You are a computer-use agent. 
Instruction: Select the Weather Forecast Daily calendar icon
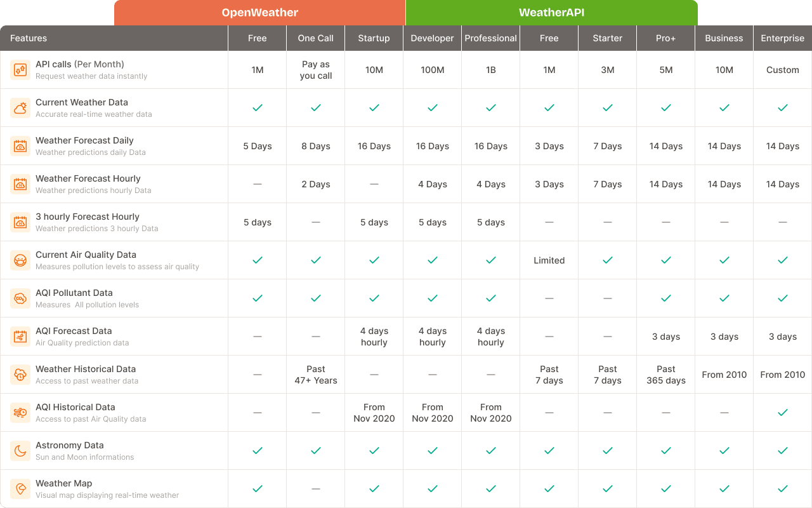coord(20,146)
